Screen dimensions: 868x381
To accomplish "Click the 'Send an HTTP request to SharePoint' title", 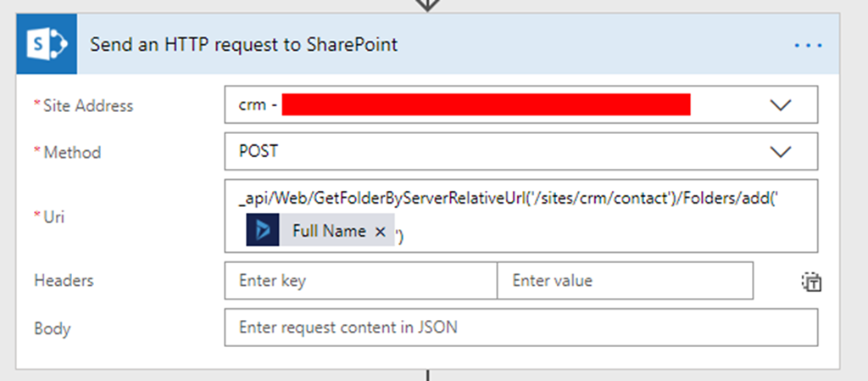I will 244,45.
